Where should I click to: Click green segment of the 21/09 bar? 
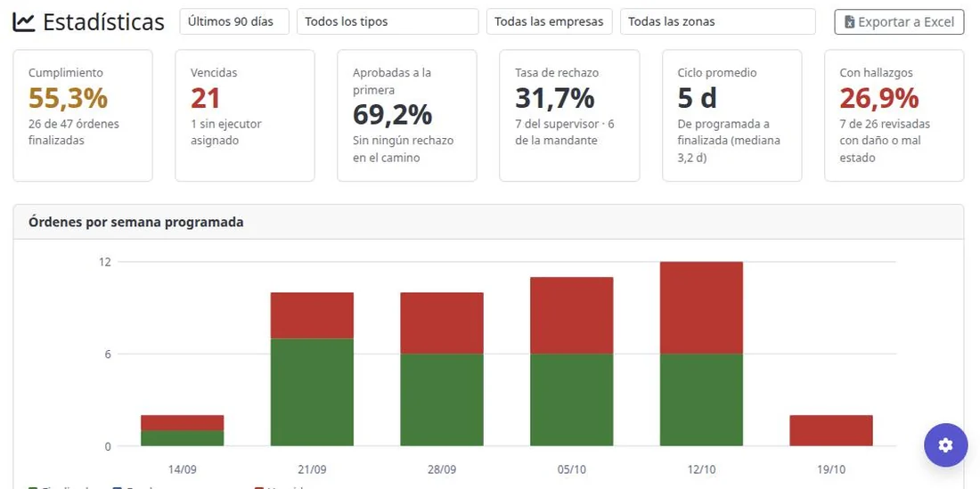click(x=312, y=392)
